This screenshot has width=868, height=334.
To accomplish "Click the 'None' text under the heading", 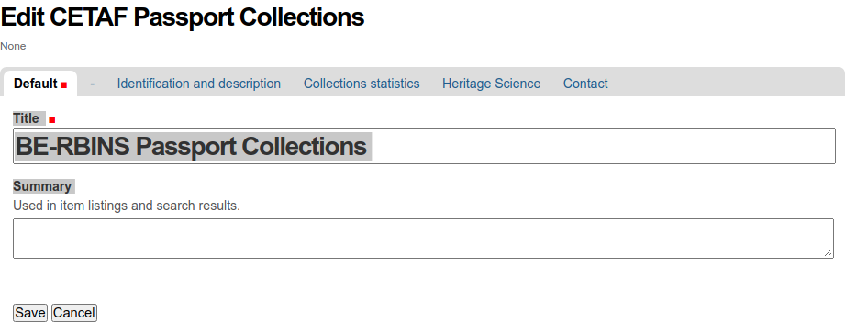I will [13, 46].
